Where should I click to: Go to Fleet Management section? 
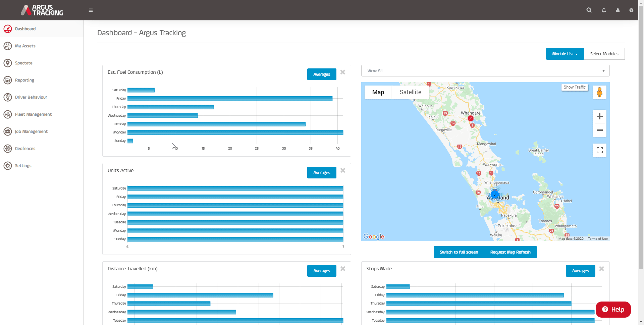coord(33,114)
